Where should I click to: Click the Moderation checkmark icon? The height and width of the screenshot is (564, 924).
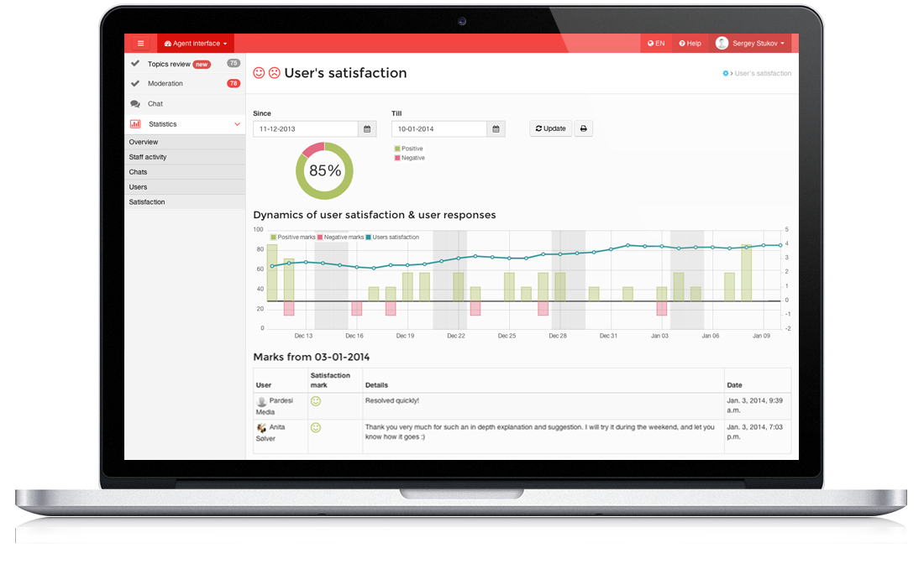click(135, 84)
